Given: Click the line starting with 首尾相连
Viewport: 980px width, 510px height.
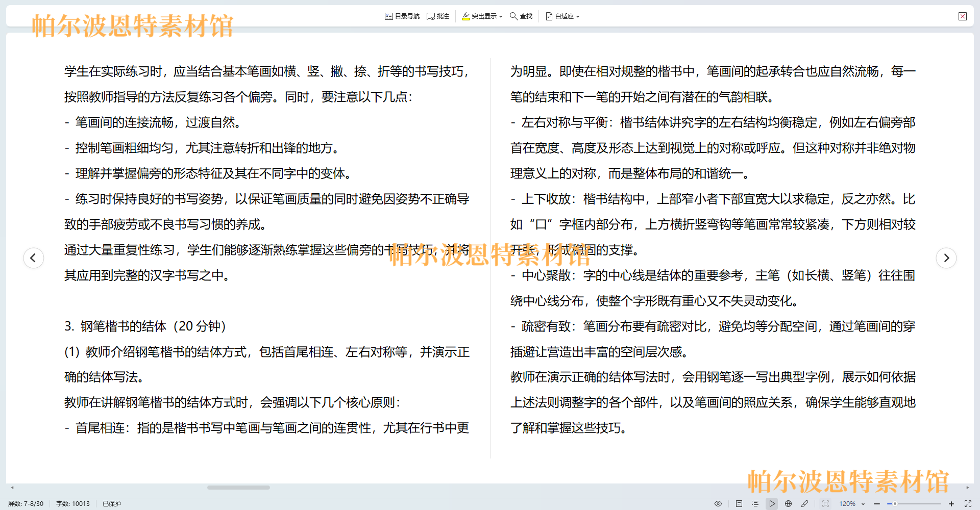Looking at the screenshot, I should 267,428.
